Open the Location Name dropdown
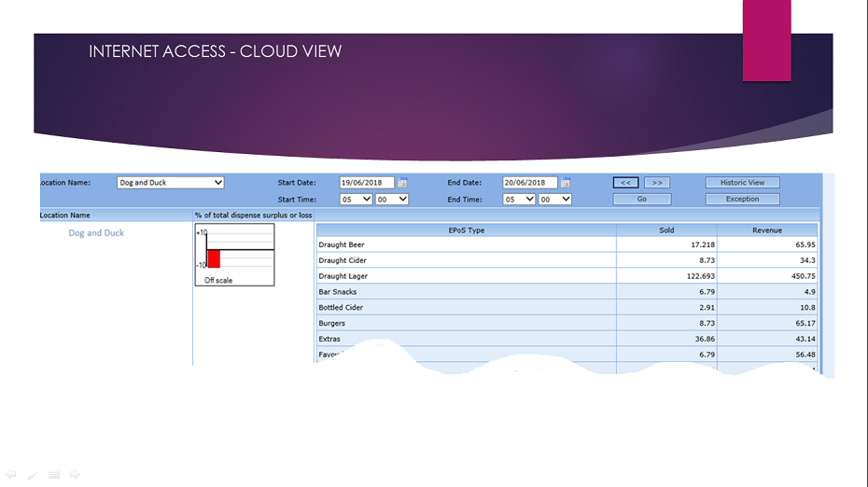Viewport: 868px width, 487px height. point(171,183)
